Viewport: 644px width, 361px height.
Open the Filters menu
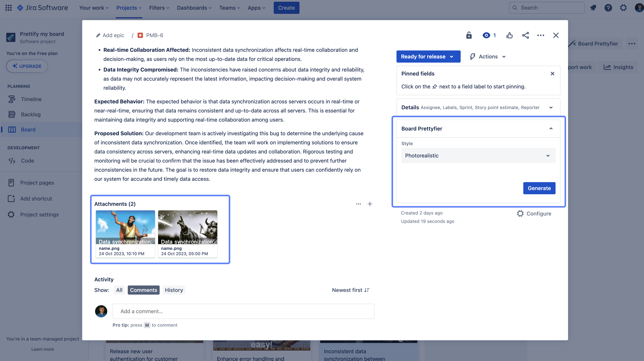pyautogui.click(x=159, y=8)
